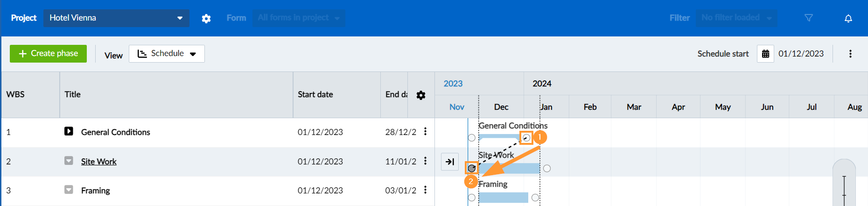Click the Create phase button
This screenshot has width=868, height=206.
(48, 54)
